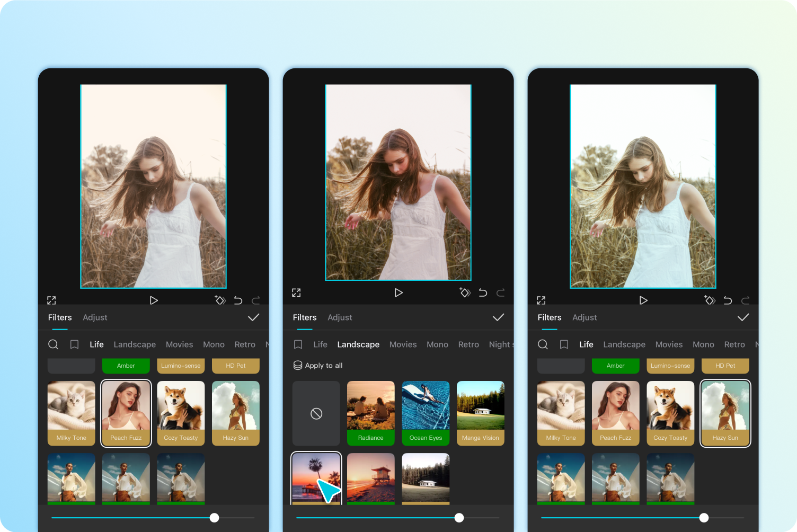
Task: Play the preview in the right phone
Action: (x=643, y=300)
